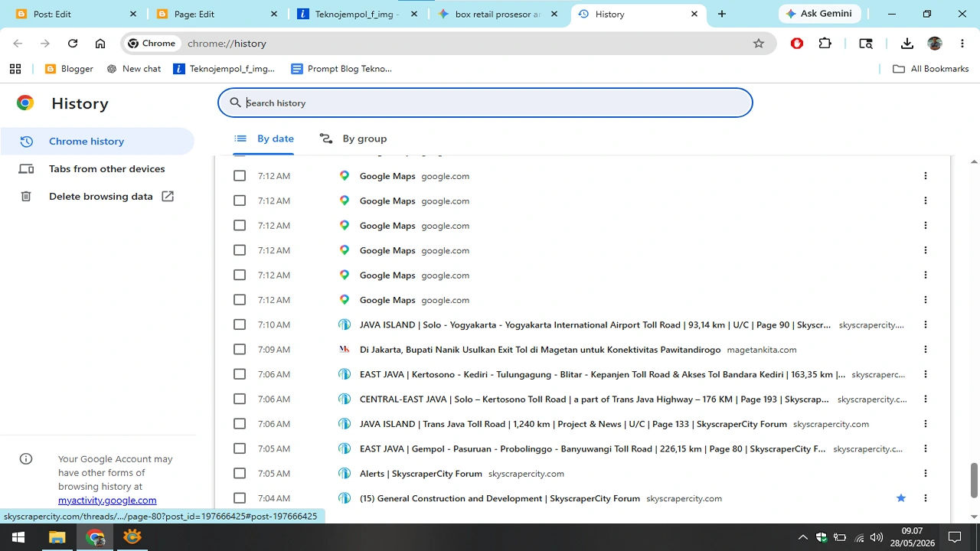980x551 pixels.
Task: Open the apps grid in bookmarks bar
Action: [15, 69]
